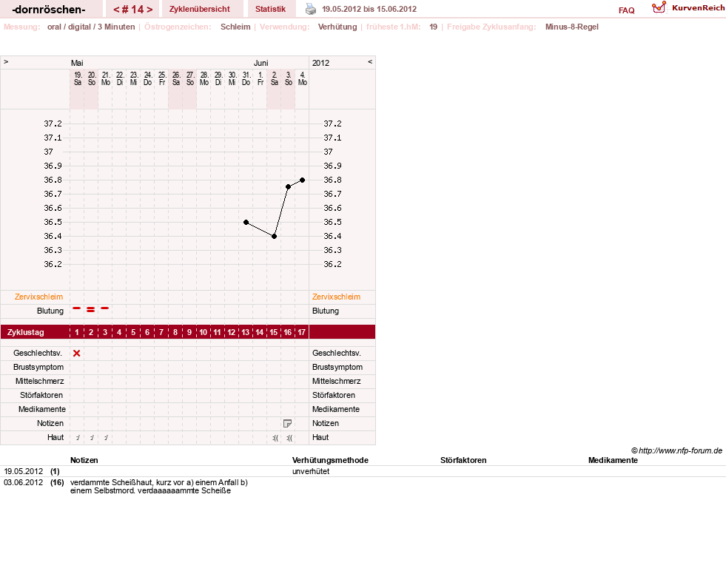Click the 36.4 temperature point on June 2
726x588 pixels.
pyautogui.click(x=275, y=237)
